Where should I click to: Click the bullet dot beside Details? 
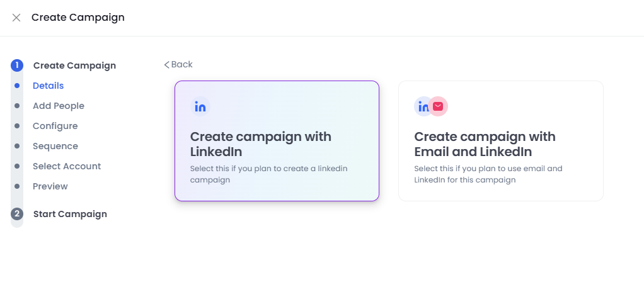click(x=17, y=86)
